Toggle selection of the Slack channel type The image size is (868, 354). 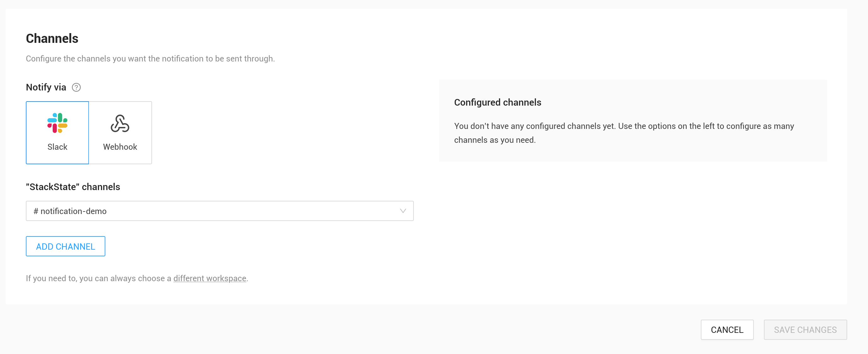coord(57,132)
